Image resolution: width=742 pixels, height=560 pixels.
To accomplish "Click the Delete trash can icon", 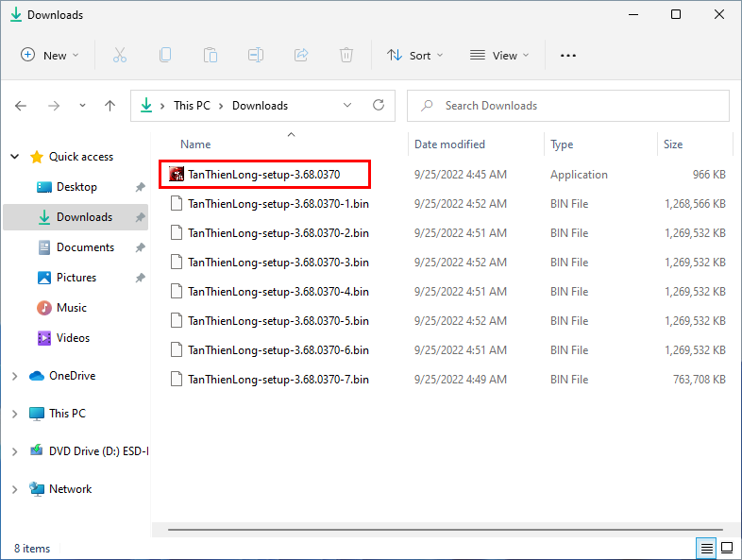I will (x=346, y=56).
